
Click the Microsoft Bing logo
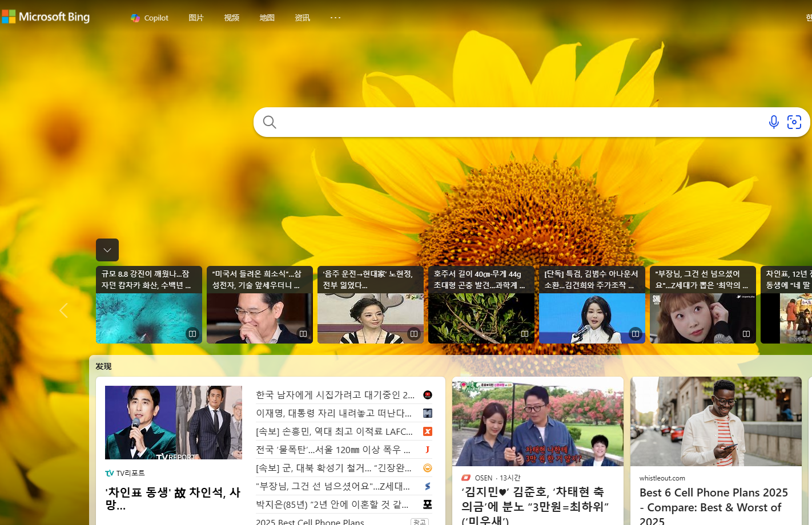pyautogui.click(x=46, y=17)
